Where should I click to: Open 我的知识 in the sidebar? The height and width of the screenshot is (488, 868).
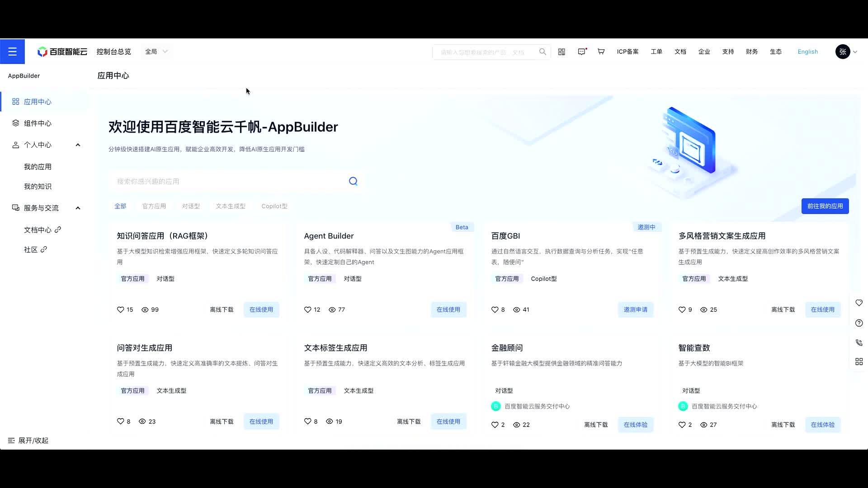[38, 187]
